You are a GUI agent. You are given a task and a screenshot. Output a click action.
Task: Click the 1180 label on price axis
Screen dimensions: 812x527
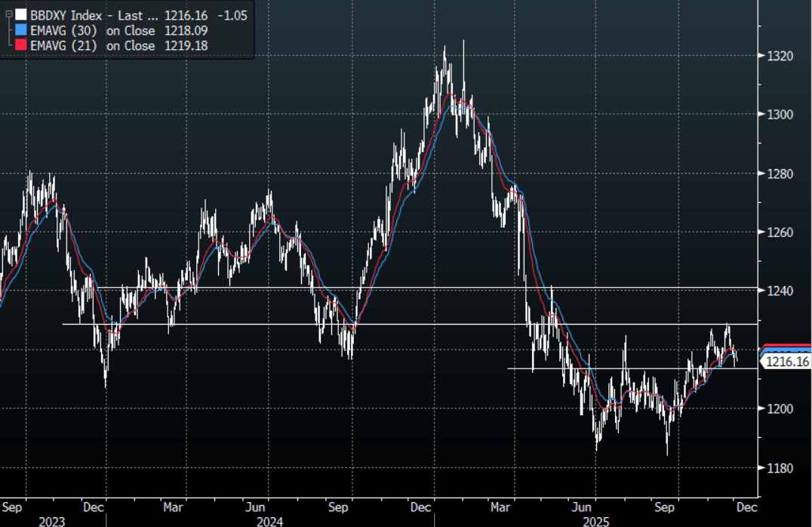pos(780,468)
